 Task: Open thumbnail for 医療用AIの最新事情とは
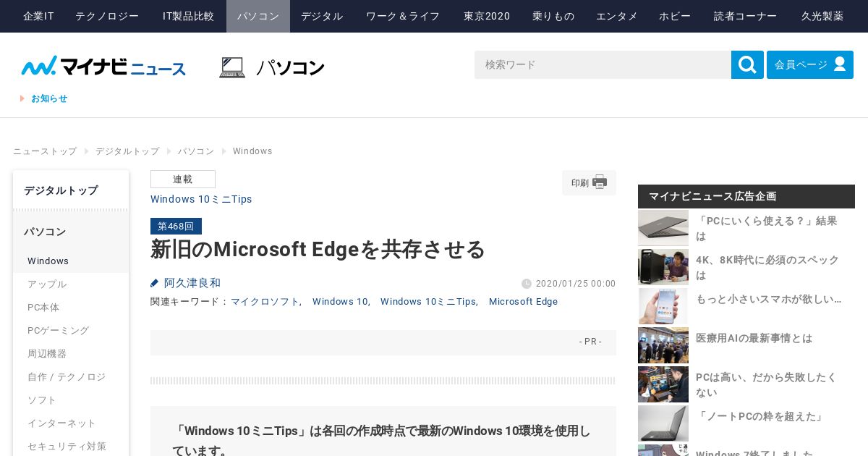coord(663,345)
